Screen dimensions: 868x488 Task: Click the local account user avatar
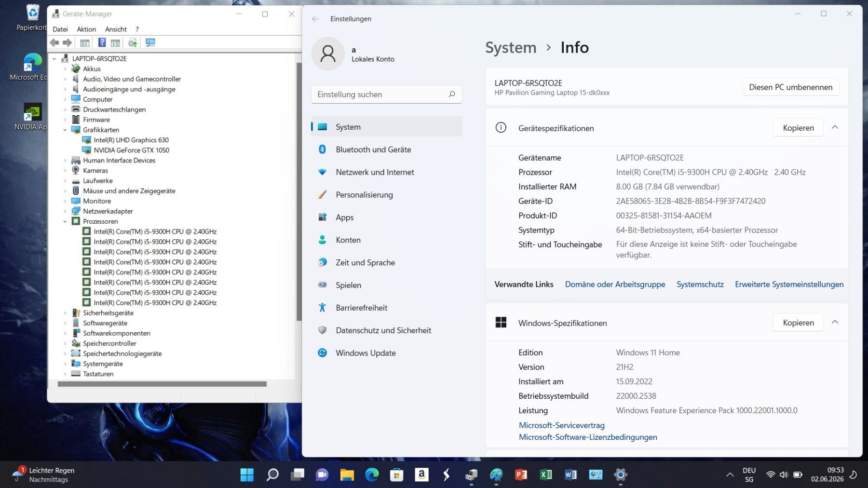pos(328,54)
